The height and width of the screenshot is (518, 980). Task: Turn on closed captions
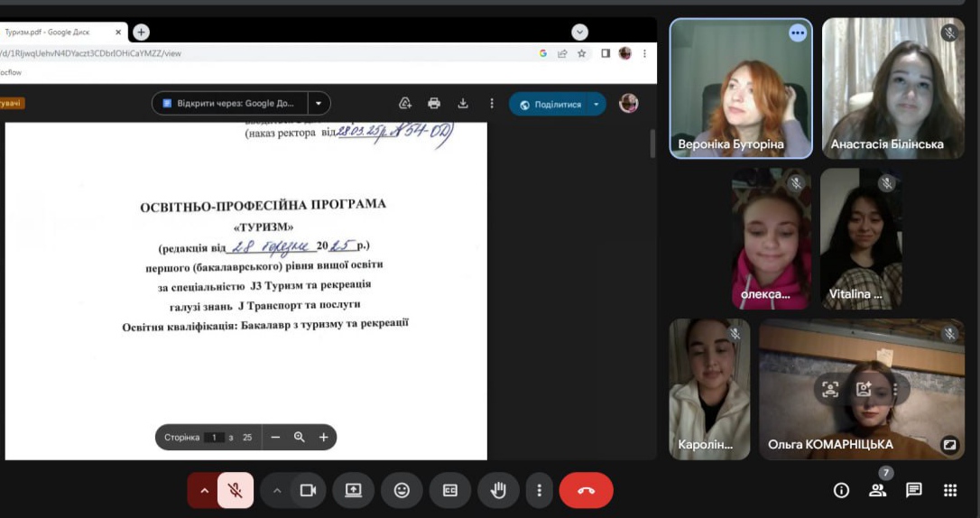point(449,490)
